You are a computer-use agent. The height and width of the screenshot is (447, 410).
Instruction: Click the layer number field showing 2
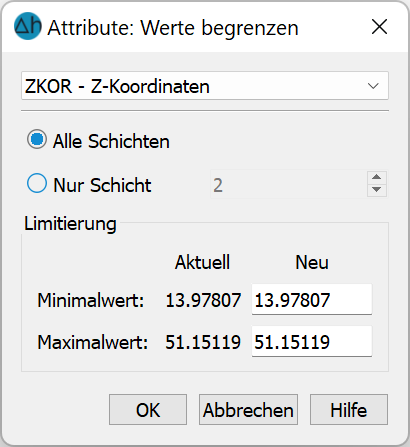coord(288,184)
